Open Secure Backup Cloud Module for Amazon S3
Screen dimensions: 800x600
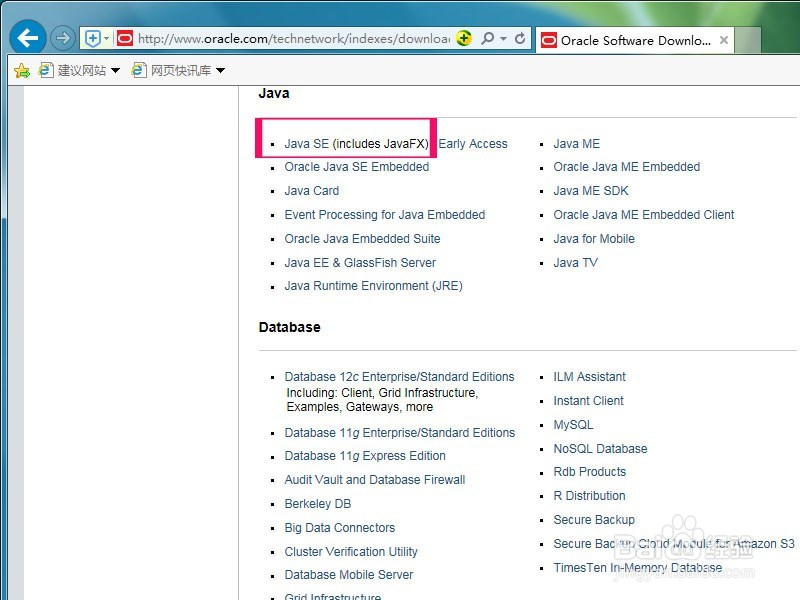tap(674, 543)
